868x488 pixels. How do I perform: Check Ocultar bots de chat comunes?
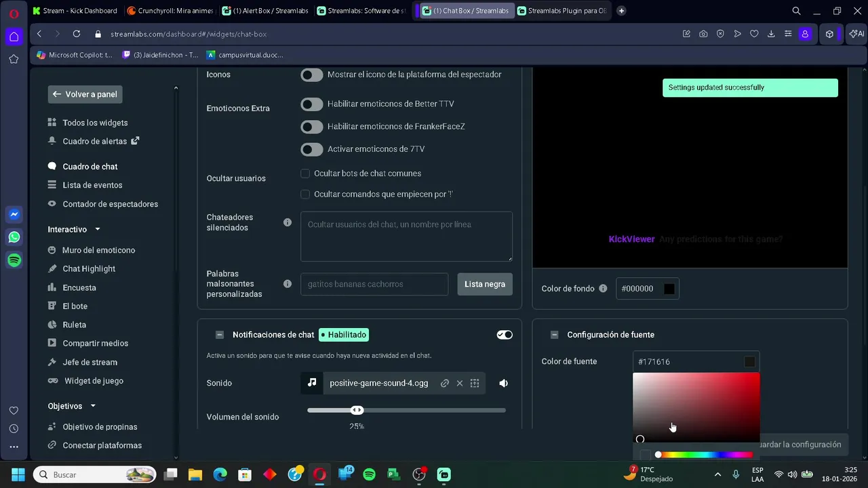coord(305,174)
